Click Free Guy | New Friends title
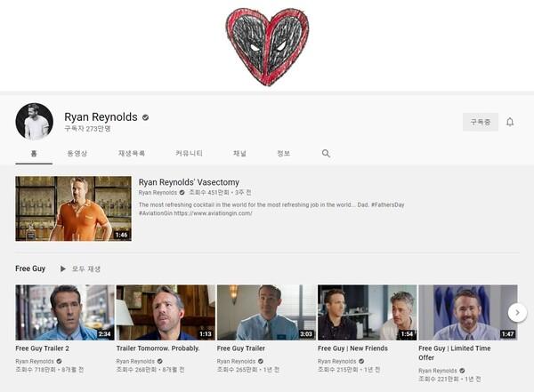The image size is (534, 392). (x=352, y=348)
